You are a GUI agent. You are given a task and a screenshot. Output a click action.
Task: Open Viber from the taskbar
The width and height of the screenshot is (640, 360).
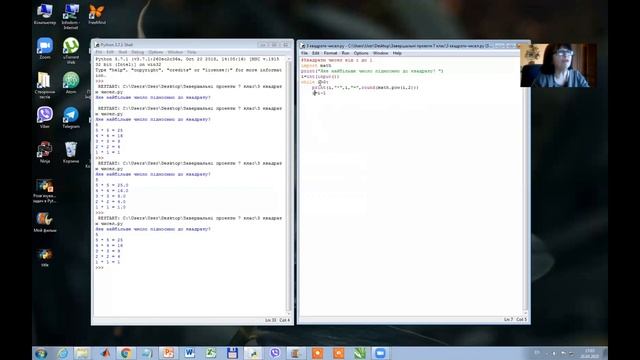pyautogui.click(x=275, y=353)
